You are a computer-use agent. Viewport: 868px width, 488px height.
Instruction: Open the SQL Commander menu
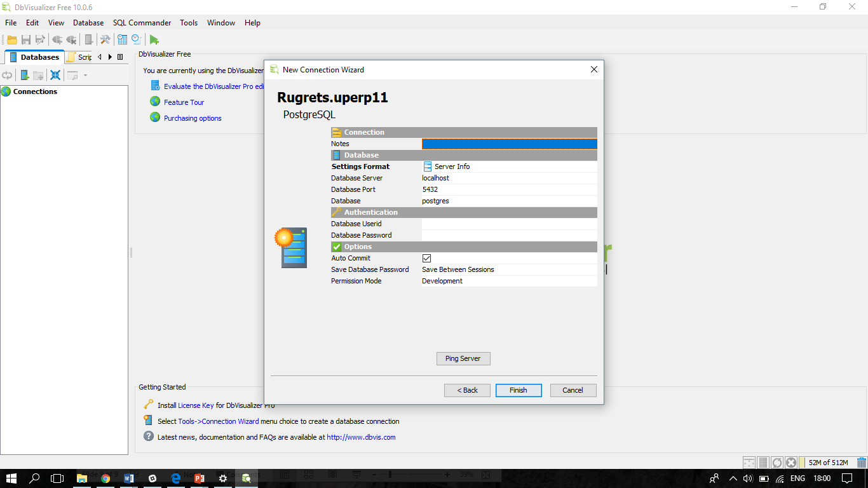(142, 23)
